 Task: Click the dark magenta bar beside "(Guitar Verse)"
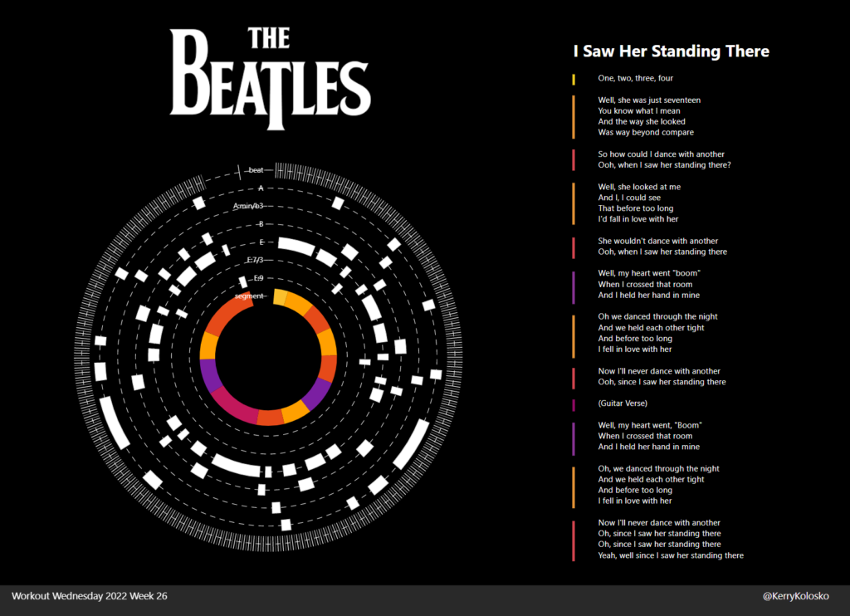click(574, 403)
